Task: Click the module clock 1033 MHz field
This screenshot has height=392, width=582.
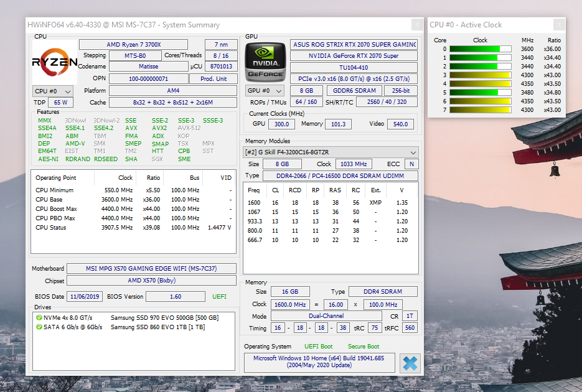Action: point(354,164)
